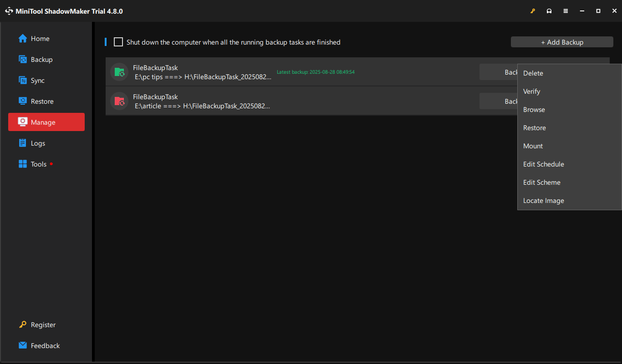Choose Locate Image from the menu

click(543, 200)
